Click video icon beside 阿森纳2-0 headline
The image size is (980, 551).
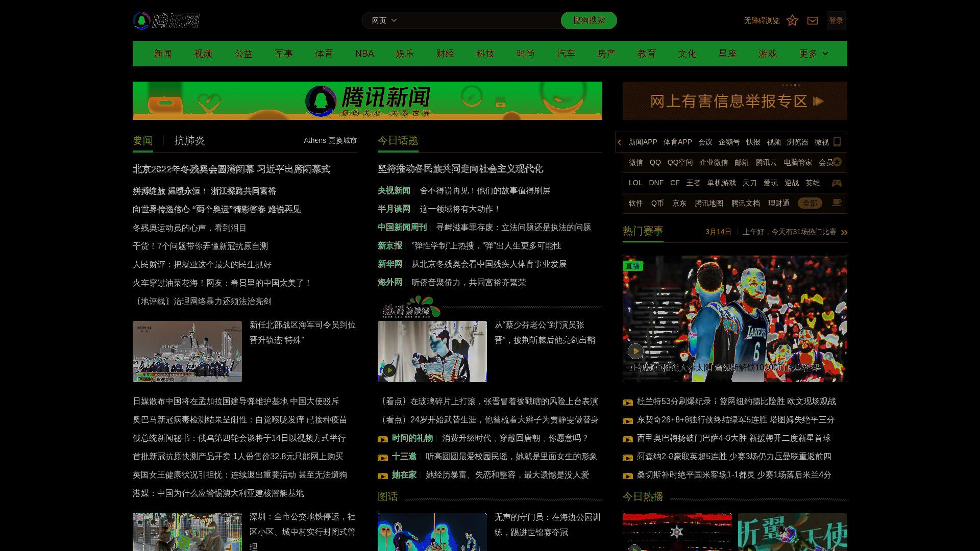click(628, 458)
